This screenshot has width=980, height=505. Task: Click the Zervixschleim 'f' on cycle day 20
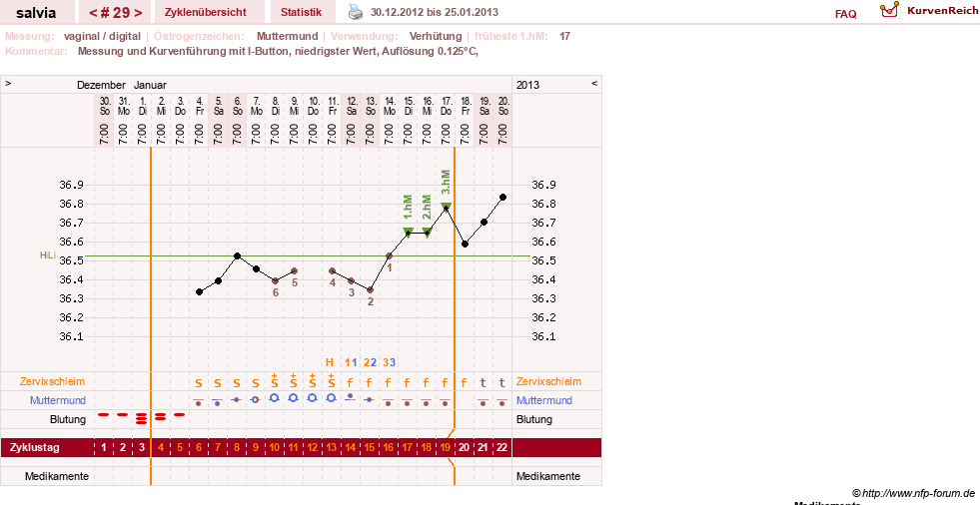coord(464,382)
